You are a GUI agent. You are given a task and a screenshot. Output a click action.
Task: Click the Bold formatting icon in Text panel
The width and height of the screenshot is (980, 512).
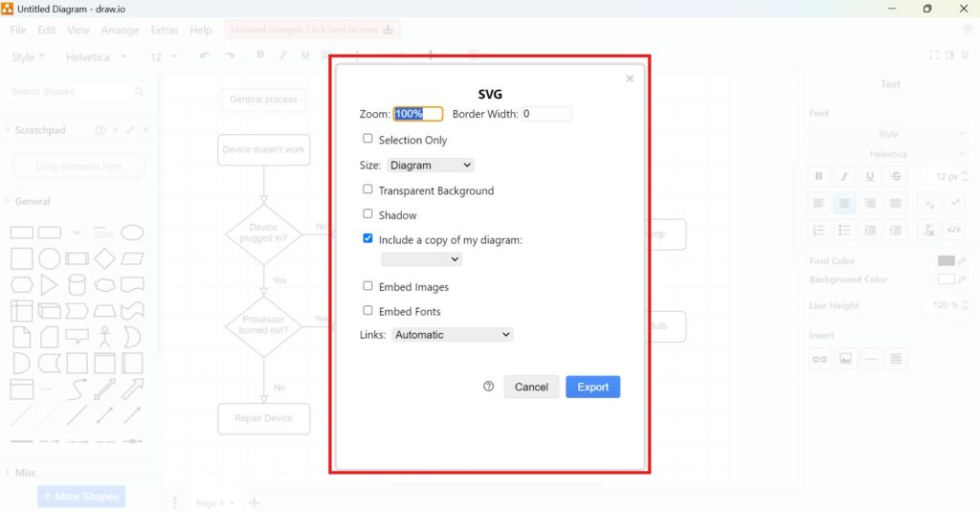818,176
